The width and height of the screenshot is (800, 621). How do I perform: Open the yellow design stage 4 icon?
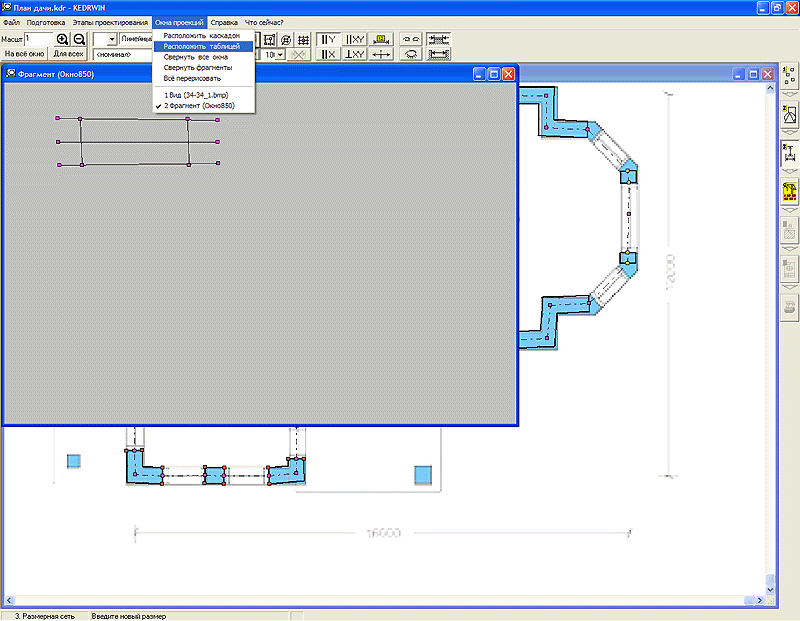[x=789, y=192]
